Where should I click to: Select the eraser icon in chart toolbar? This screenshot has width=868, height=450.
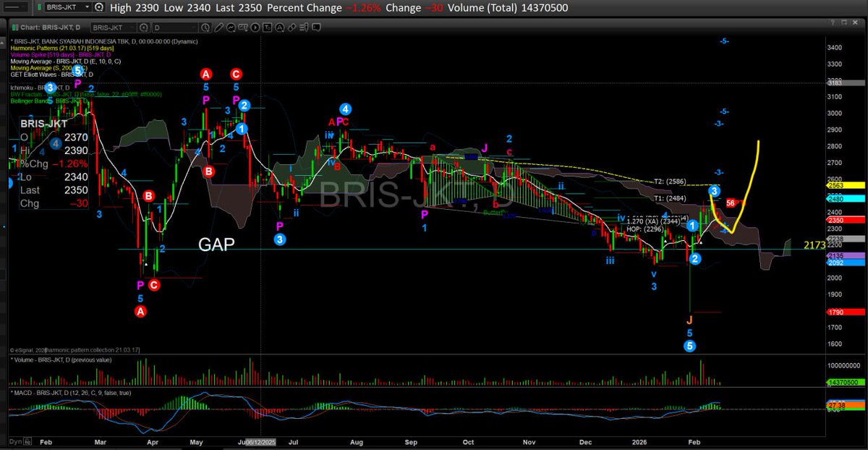click(x=292, y=27)
